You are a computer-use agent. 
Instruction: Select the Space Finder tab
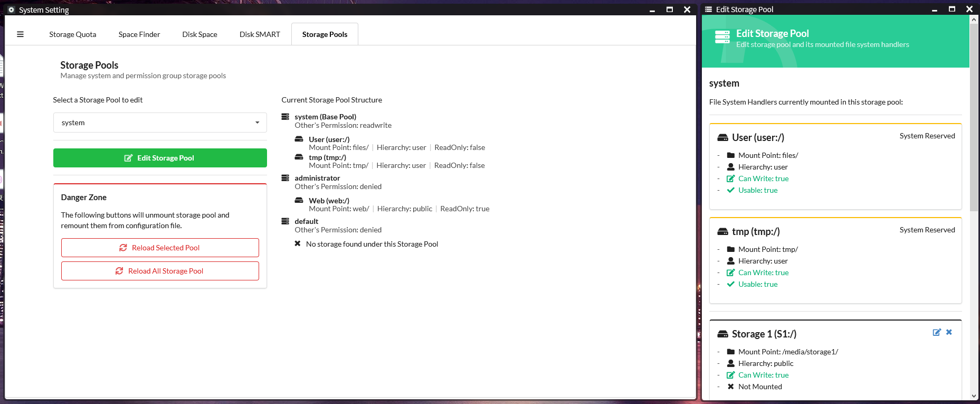click(139, 34)
